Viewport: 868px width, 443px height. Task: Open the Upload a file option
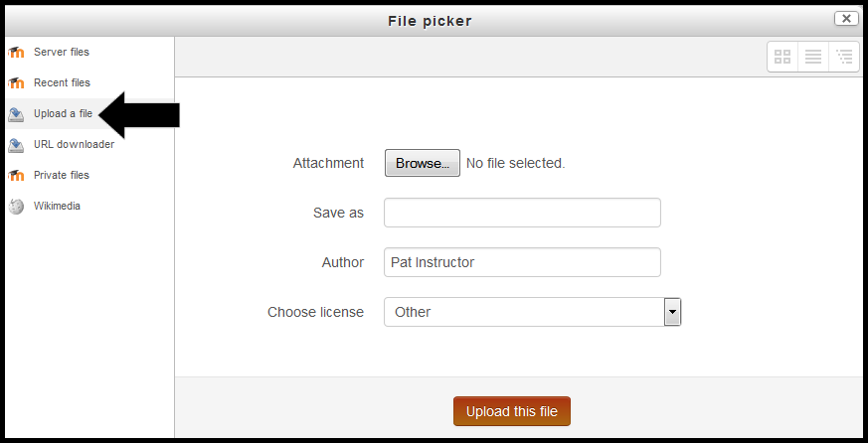[63, 114]
